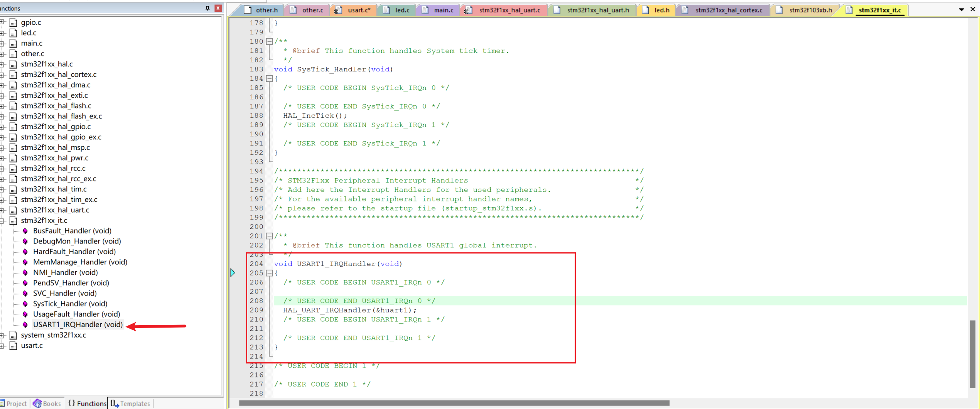This screenshot has height=409, width=980.
Task: Collapse USART1_IRQHandler body fold at line 205
Action: click(270, 273)
